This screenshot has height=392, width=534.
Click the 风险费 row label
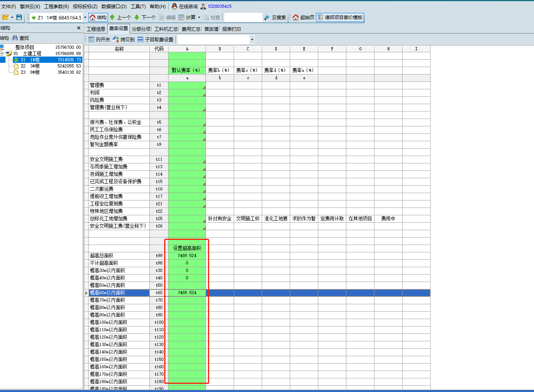[x=97, y=100]
